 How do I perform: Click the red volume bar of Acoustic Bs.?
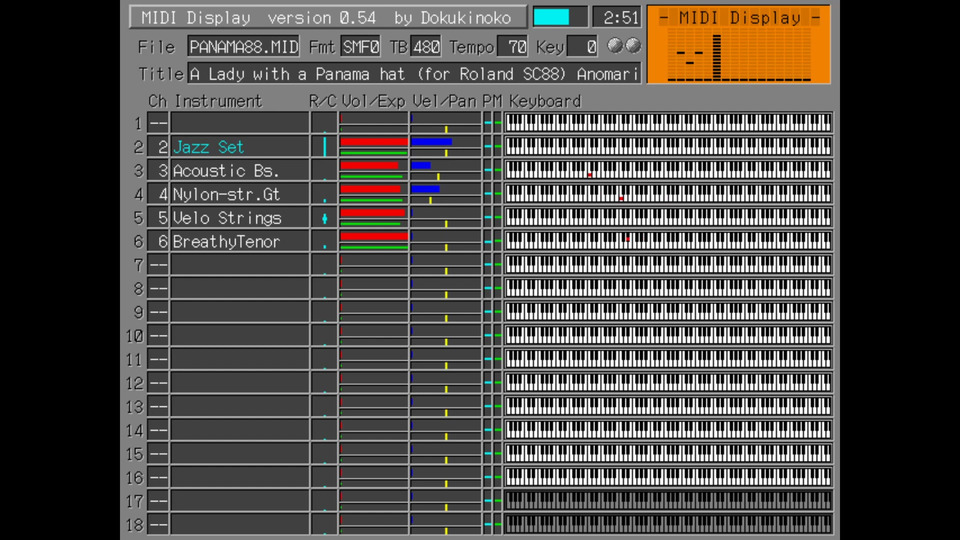[x=369, y=165]
